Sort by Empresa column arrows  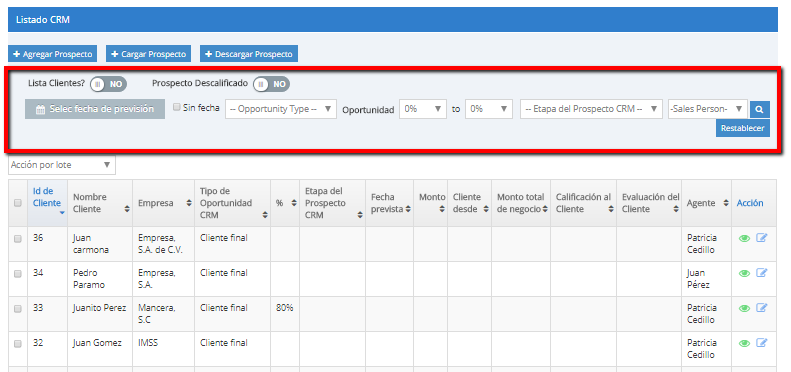[189, 203]
